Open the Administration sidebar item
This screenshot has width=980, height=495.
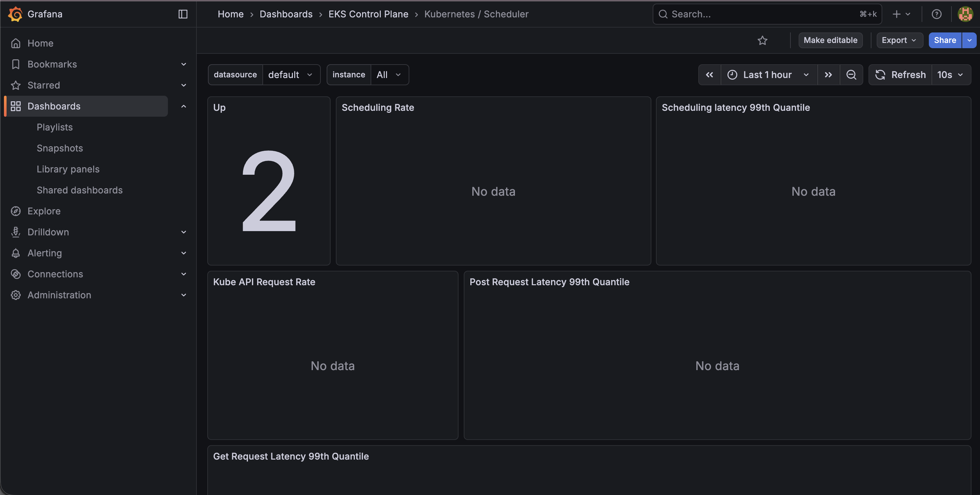59,295
